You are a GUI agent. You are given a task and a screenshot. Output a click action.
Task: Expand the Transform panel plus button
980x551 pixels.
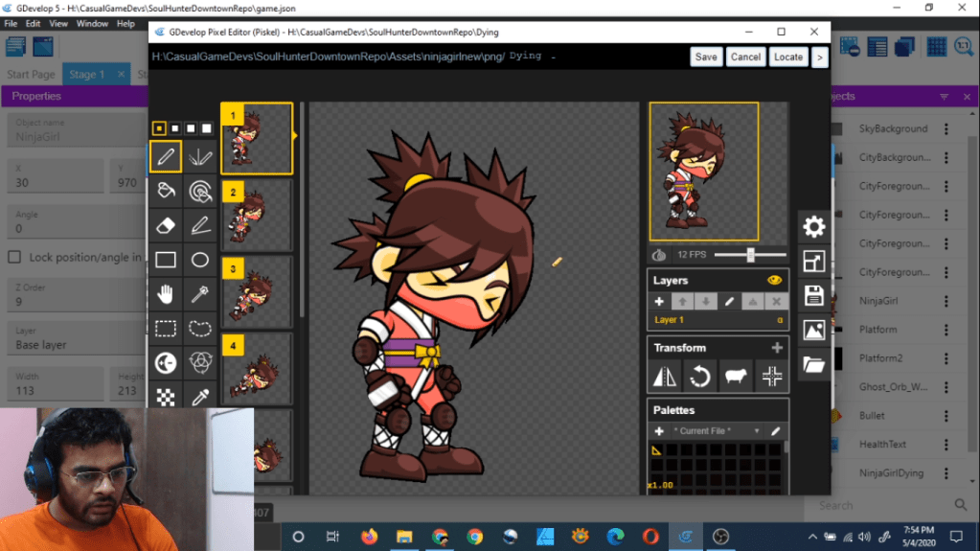click(x=776, y=348)
